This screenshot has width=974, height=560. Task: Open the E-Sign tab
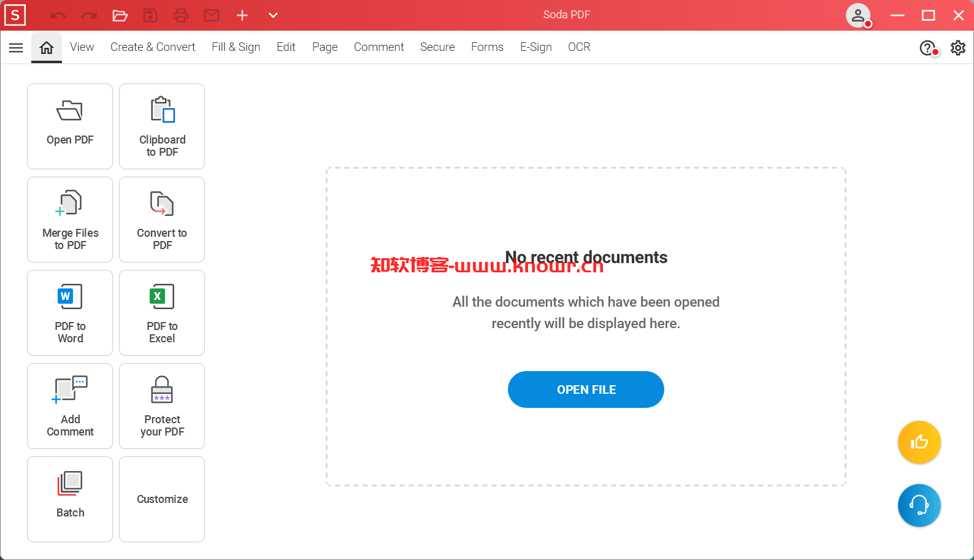tap(535, 47)
